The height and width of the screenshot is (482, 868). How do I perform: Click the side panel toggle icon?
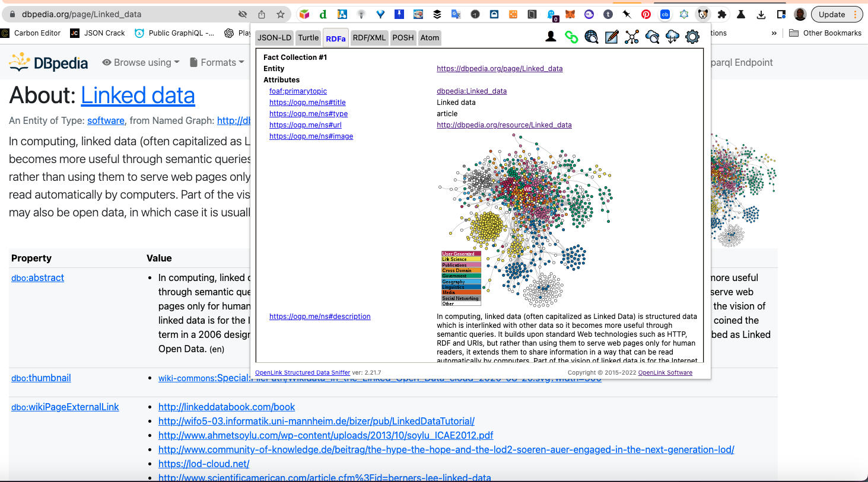click(x=781, y=14)
